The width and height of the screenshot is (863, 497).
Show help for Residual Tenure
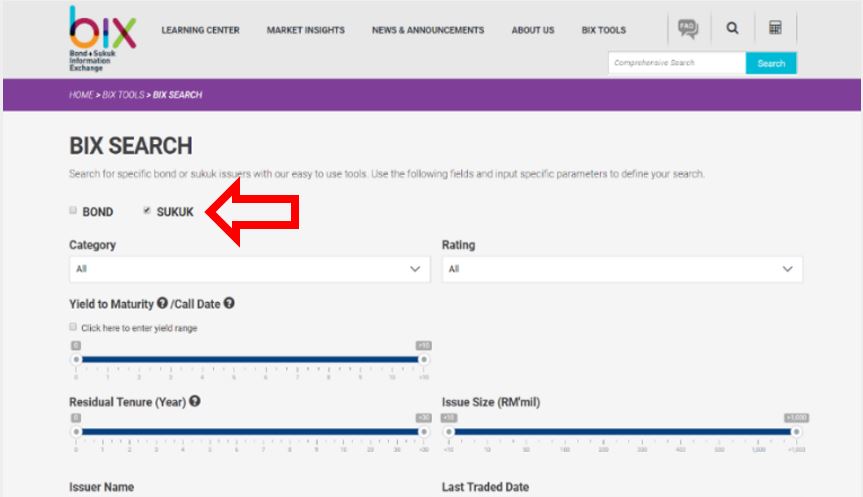[195, 401]
